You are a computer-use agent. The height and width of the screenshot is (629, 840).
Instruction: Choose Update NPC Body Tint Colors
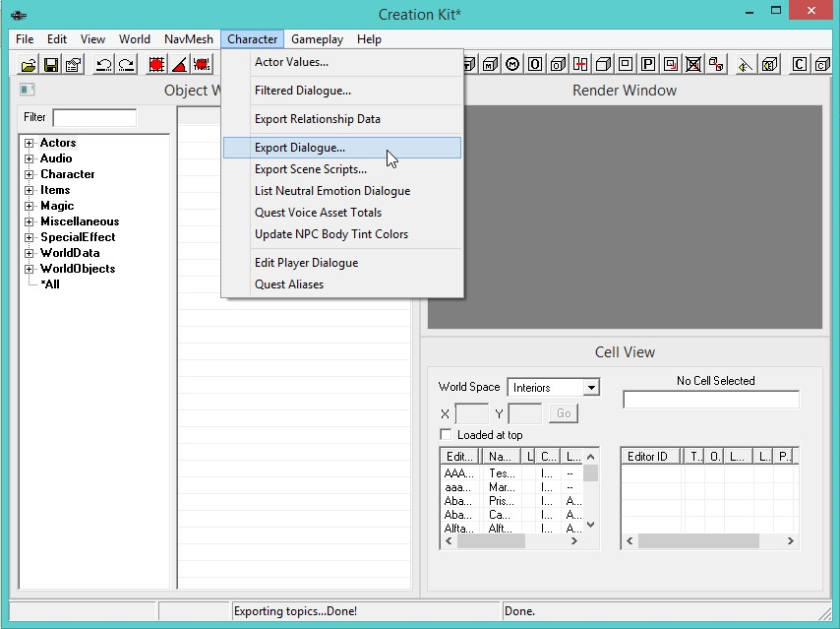341,234
